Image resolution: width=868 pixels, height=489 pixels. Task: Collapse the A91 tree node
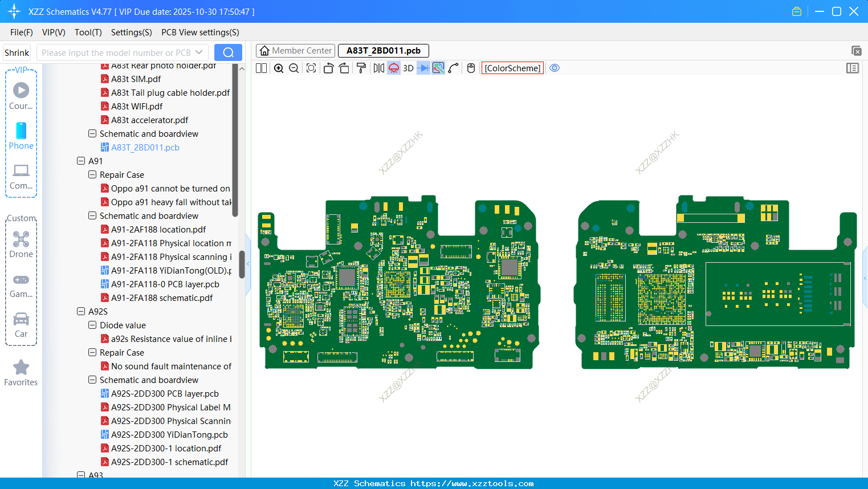click(81, 161)
